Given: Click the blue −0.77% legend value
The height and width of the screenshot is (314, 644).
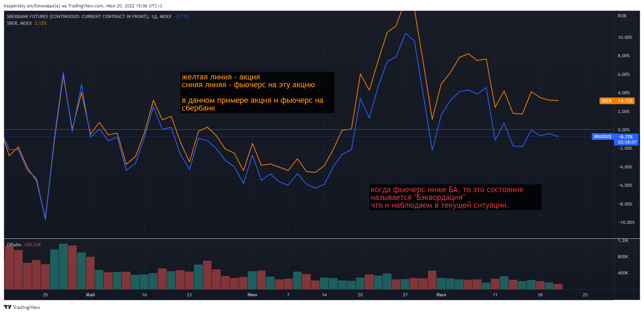Looking at the screenshot, I should [181, 17].
